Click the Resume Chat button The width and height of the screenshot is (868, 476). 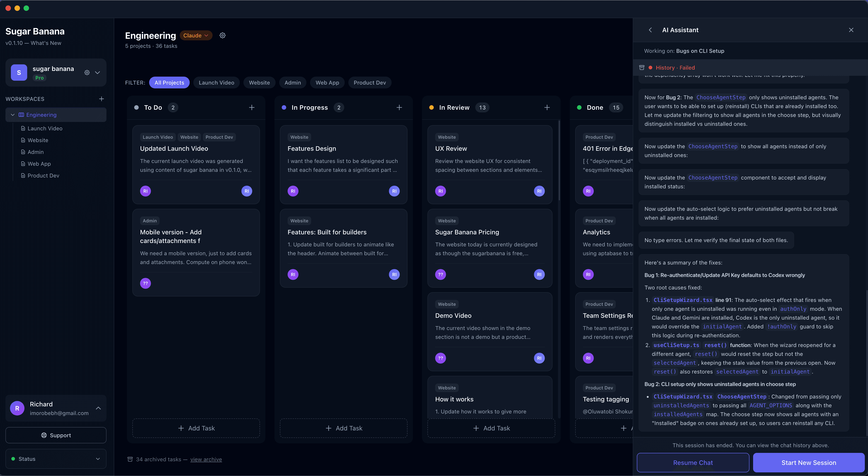(693, 463)
